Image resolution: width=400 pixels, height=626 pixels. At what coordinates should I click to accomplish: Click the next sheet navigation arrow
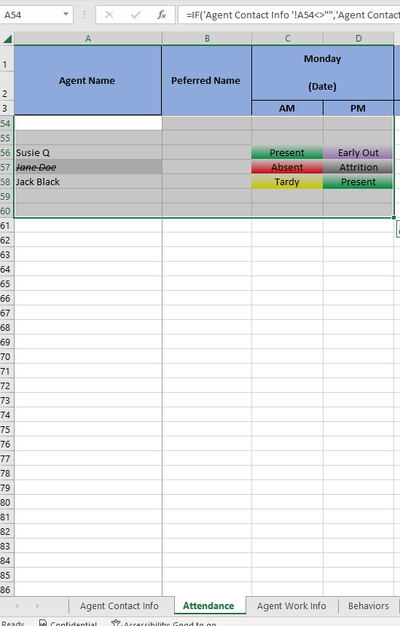37,606
